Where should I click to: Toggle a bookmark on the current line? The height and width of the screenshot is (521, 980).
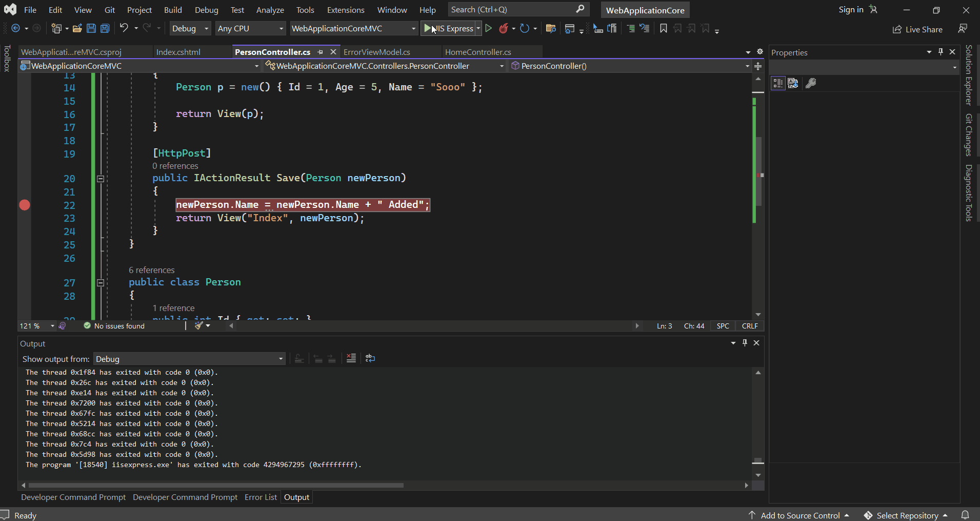click(663, 28)
